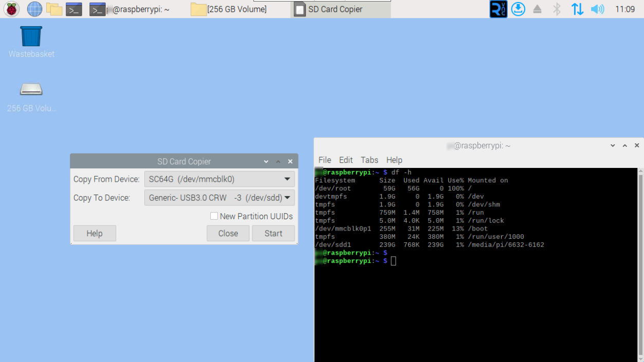Expand the Copy To Device dropdown
This screenshot has height=362, width=644.
[x=287, y=198]
